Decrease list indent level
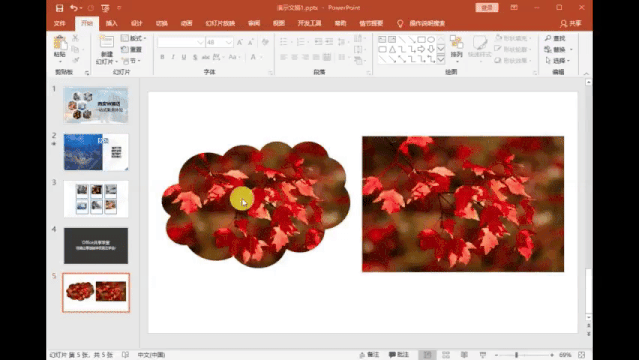The width and height of the screenshot is (639, 360). pyautogui.click(x=319, y=42)
